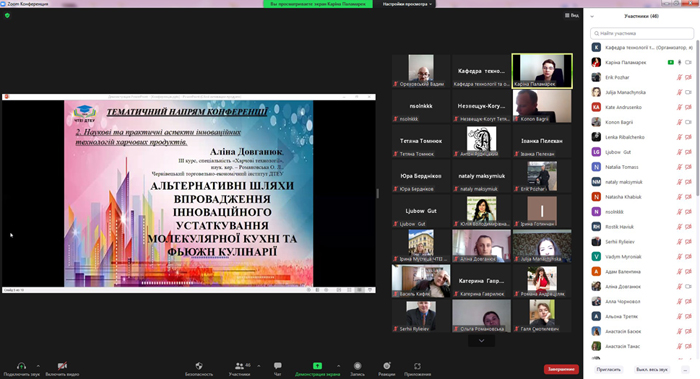Click the red End meeting button

(561, 369)
